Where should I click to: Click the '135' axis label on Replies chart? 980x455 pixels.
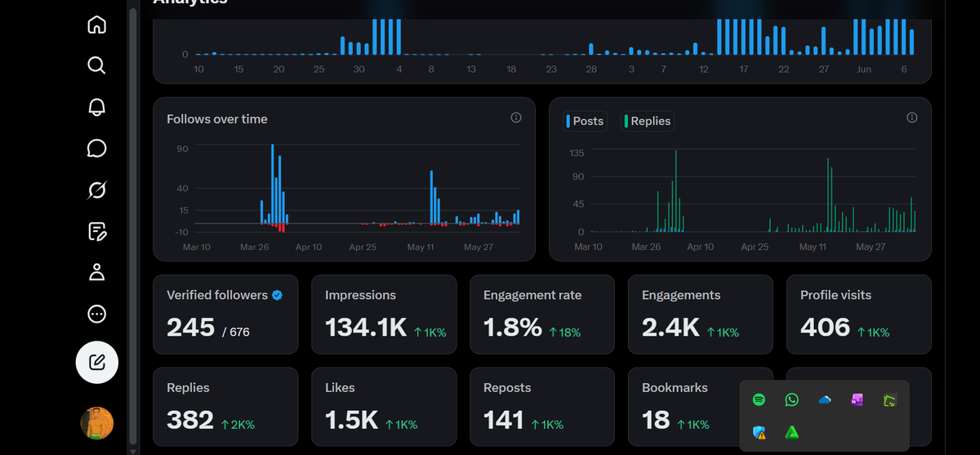(x=577, y=153)
